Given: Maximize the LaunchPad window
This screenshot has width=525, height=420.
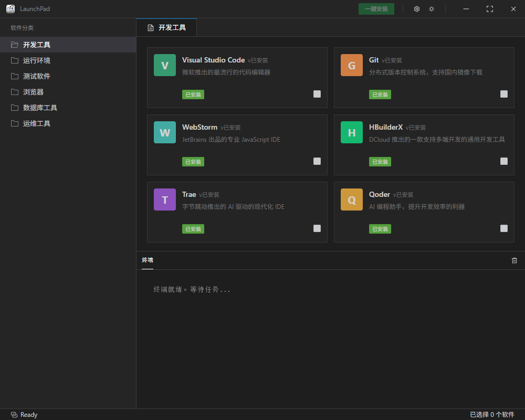Looking at the screenshot, I should [489, 9].
